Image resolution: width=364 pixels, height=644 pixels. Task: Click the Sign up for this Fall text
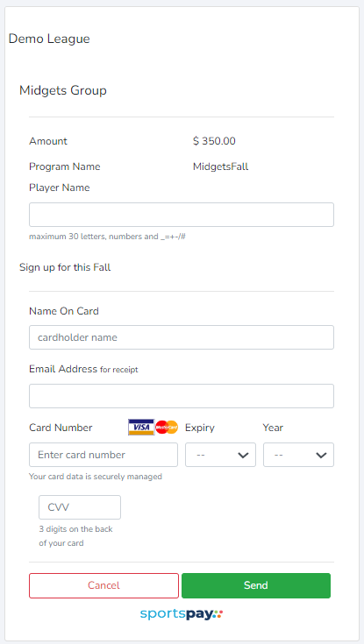click(x=65, y=267)
